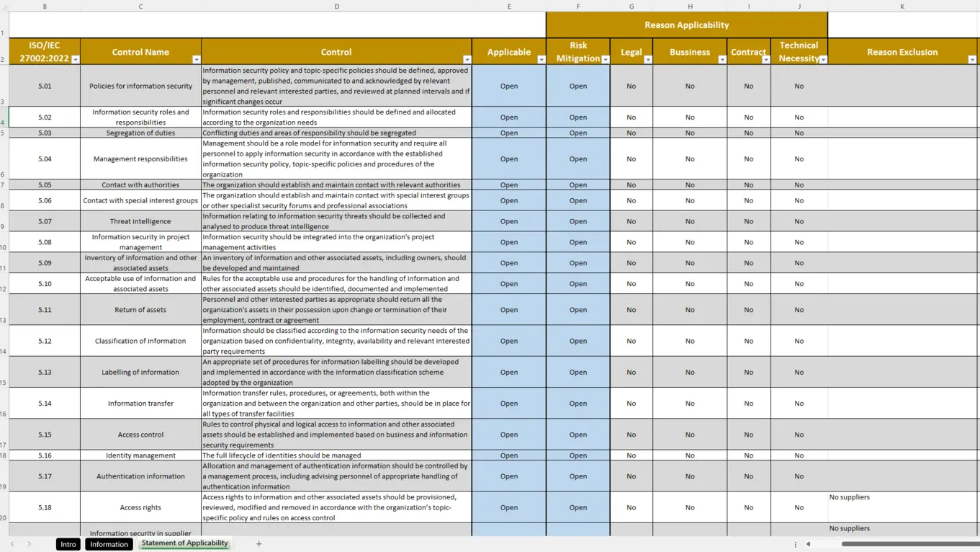
Task: Expand the Applicable column filter arrow
Action: click(541, 60)
